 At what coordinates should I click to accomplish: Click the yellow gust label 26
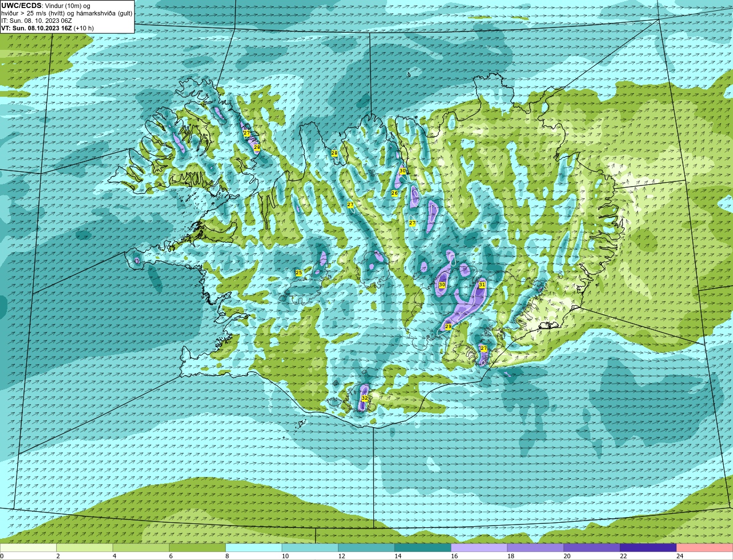click(x=395, y=194)
